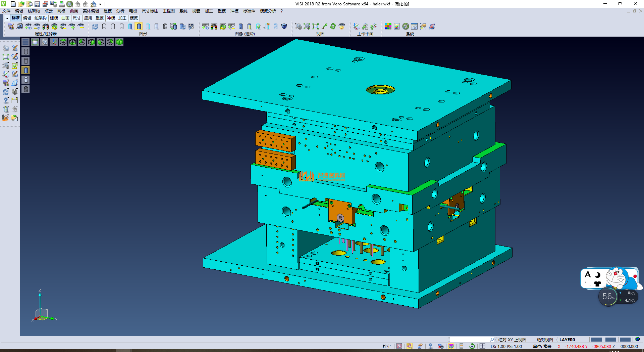644x352 pixels.
Task: Click the undo arrow in quick access
Action: coord(78,4)
